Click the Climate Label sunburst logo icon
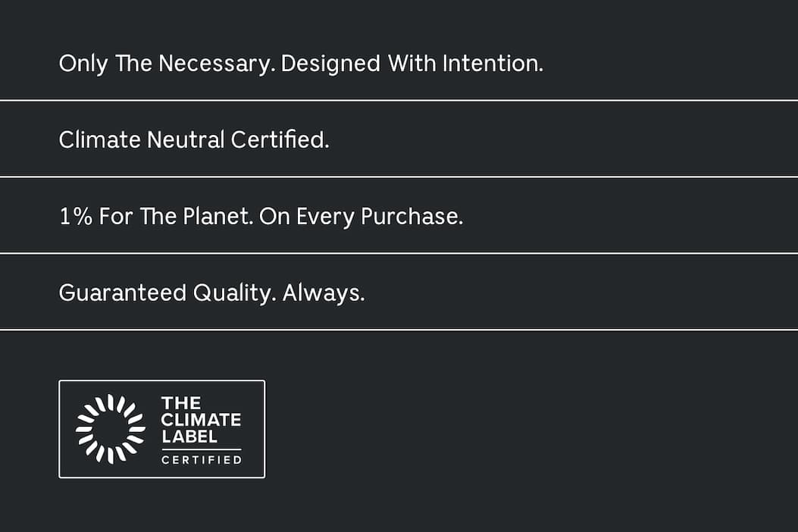The width and height of the screenshot is (798, 532). 111,428
